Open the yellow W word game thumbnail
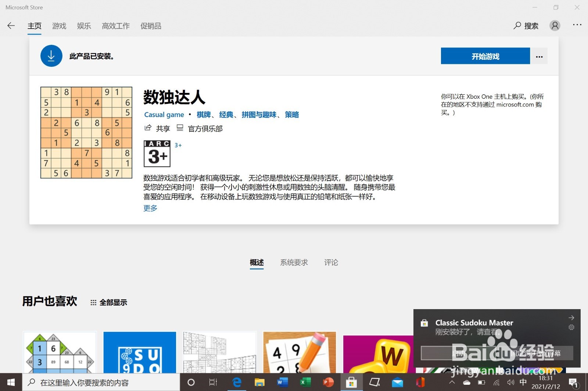 click(x=379, y=354)
